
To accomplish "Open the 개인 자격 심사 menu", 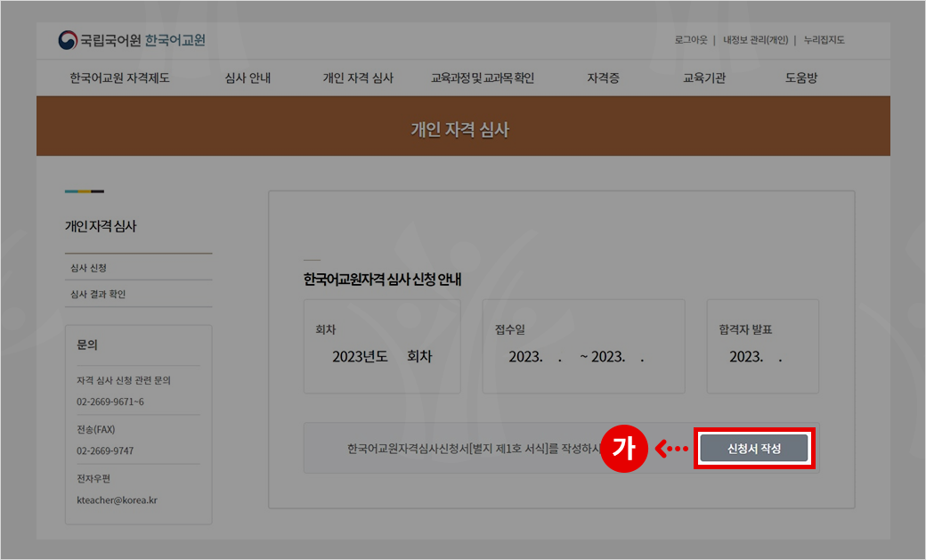I will [x=358, y=78].
